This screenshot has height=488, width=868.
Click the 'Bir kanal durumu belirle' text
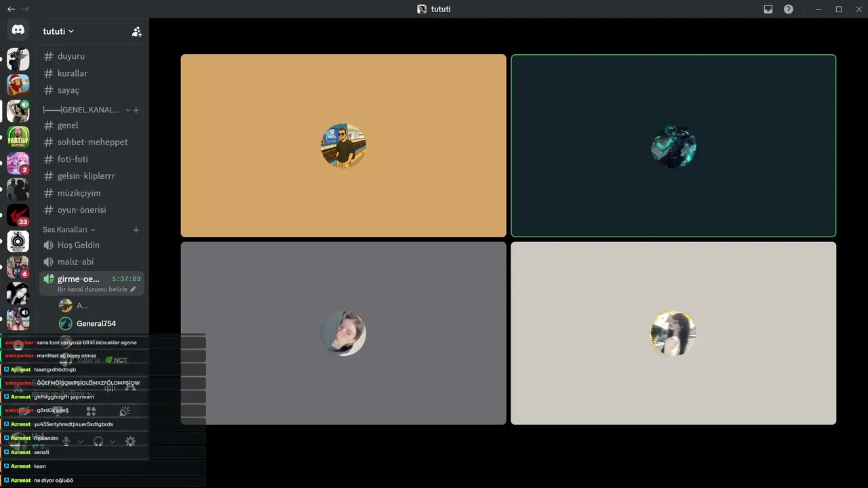pyautogui.click(x=92, y=289)
